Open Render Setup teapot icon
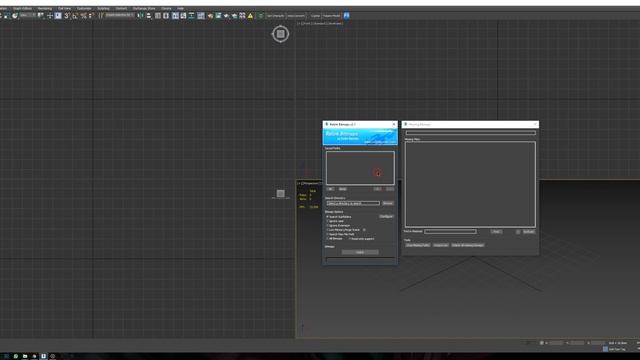 210,16
